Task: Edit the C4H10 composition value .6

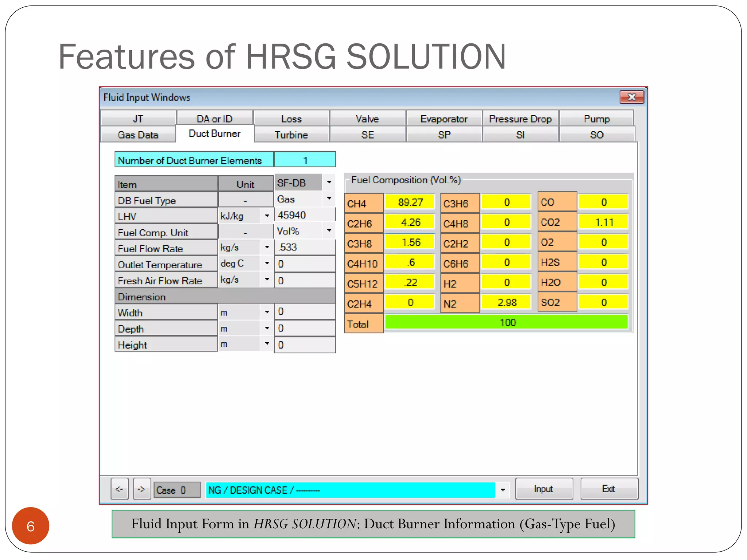Action: pyautogui.click(x=410, y=262)
